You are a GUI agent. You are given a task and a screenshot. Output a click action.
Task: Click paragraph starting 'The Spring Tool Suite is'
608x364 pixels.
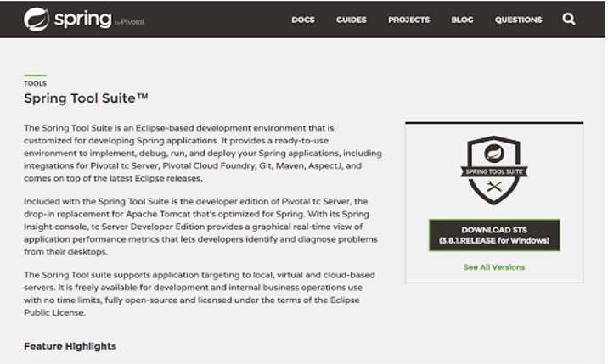coord(203,153)
